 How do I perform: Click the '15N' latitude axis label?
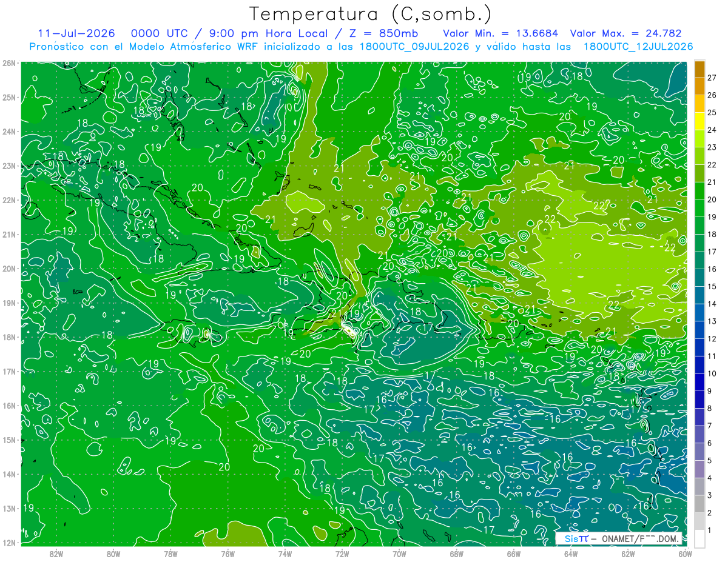(x=8, y=440)
